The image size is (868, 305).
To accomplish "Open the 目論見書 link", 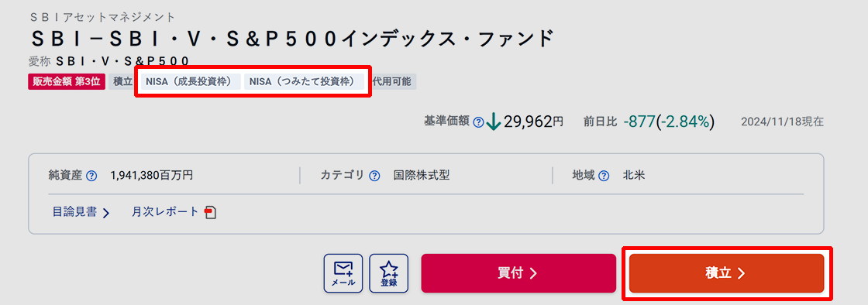I will [74, 211].
